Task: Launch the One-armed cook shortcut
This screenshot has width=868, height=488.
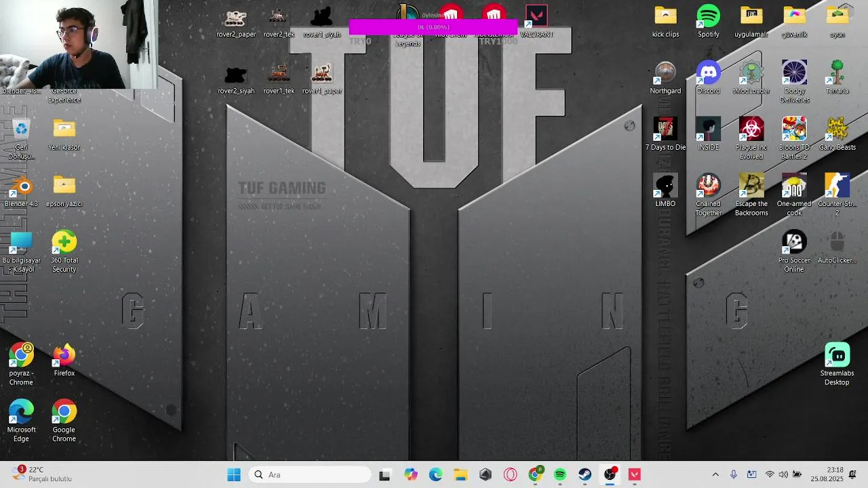Action: pyautogui.click(x=794, y=195)
